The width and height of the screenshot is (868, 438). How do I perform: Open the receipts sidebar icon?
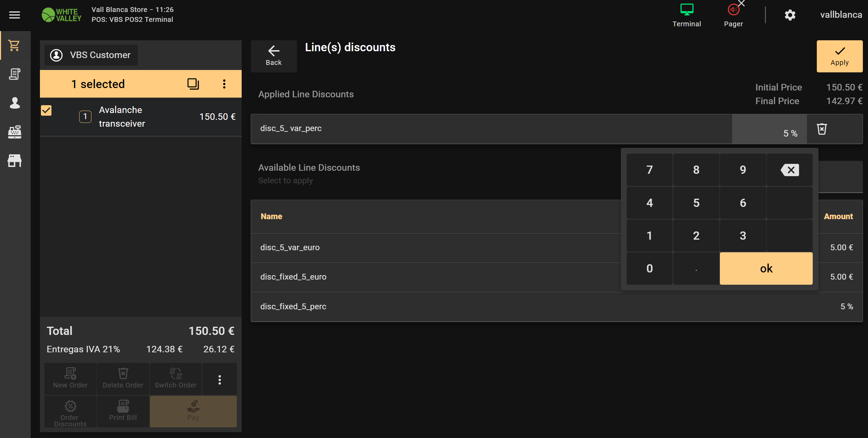click(x=14, y=74)
